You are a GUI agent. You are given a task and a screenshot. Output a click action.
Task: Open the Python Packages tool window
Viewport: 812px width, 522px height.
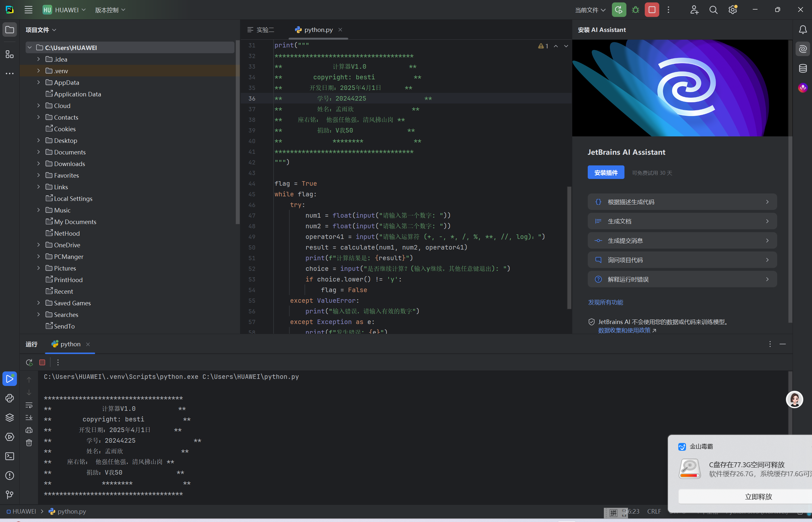point(9,418)
